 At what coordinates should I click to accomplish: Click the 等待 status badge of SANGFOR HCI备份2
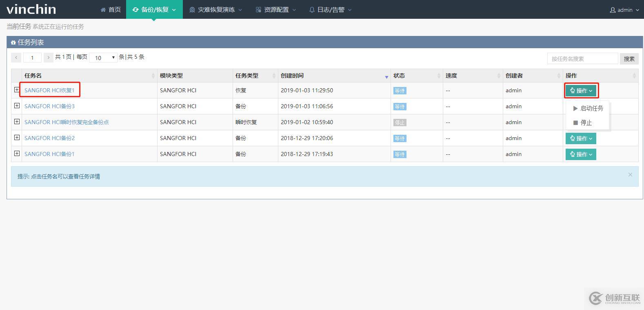tap(400, 138)
